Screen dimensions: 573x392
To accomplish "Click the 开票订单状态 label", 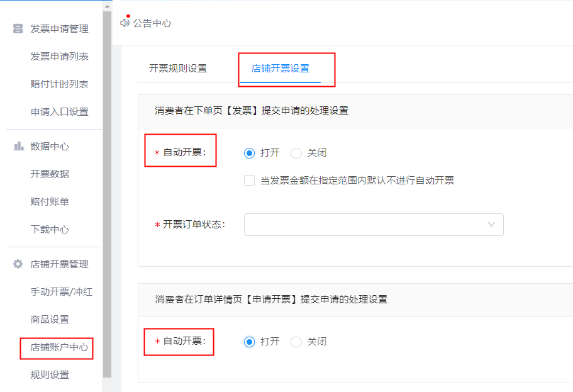I will point(194,225).
